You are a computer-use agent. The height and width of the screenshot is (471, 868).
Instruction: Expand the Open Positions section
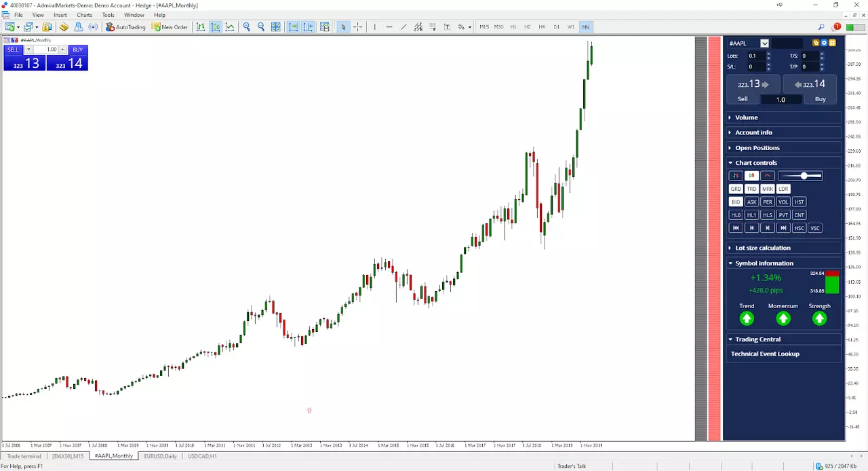784,147
